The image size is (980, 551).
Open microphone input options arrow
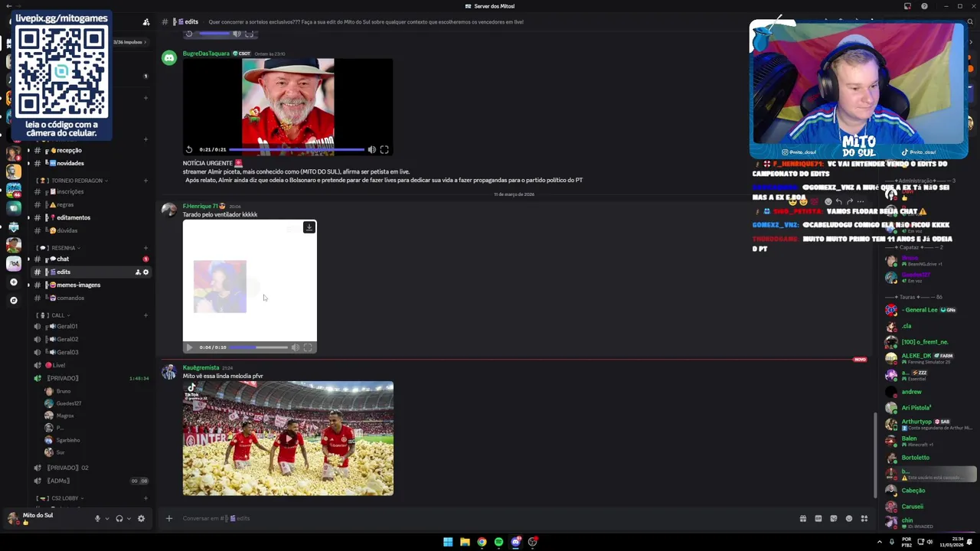tap(106, 519)
